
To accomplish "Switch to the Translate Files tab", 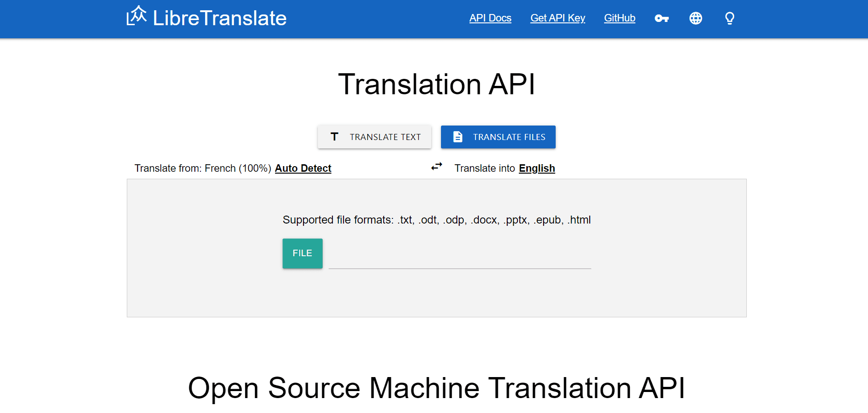I will click(x=498, y=137).
